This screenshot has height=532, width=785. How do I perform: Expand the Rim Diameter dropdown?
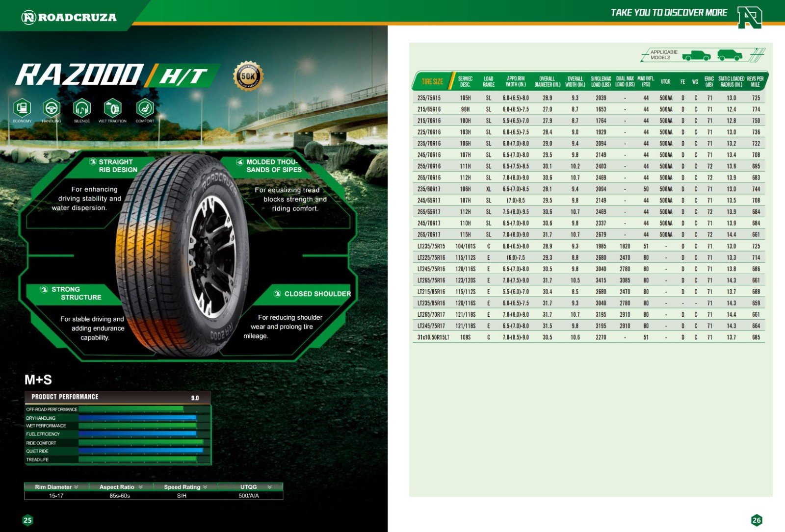click(76, 487)
